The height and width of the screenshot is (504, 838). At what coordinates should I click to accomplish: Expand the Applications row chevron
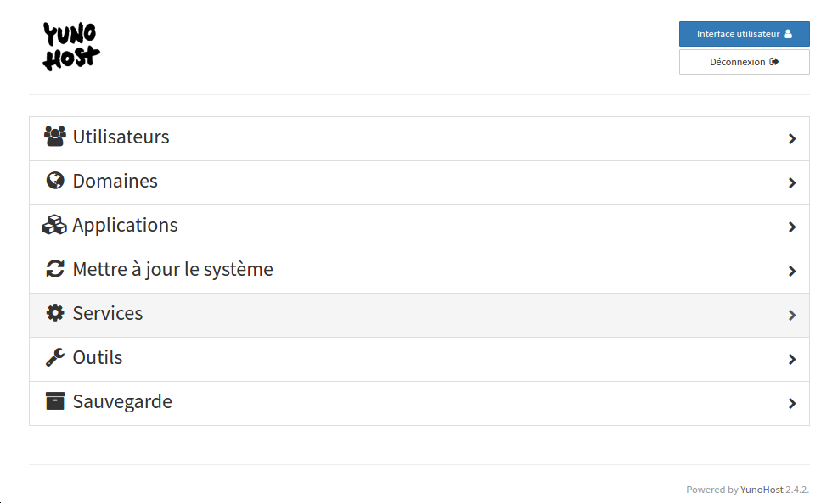[792, 227]
